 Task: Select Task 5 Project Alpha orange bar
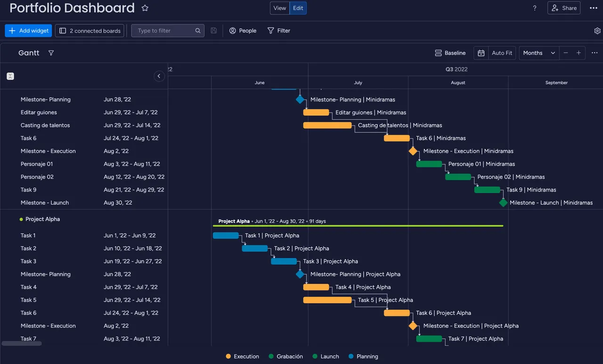[327, 300]
